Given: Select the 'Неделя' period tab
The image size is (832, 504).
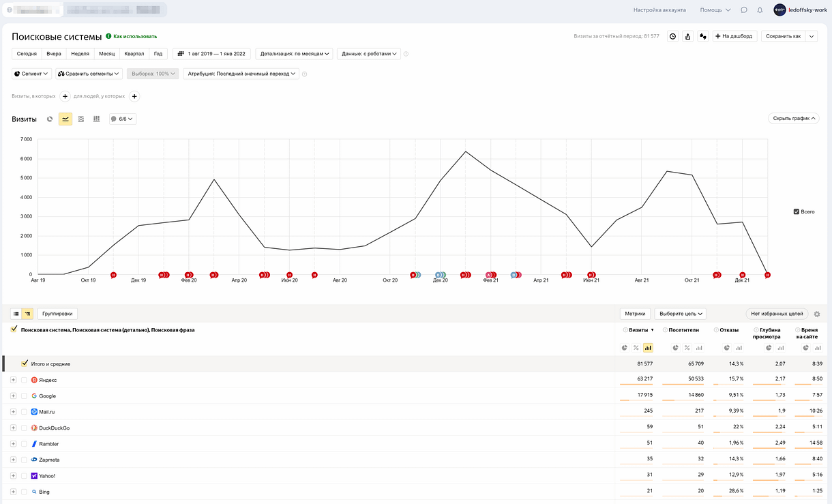Looking at the screenshot, I should coord(80,54).
